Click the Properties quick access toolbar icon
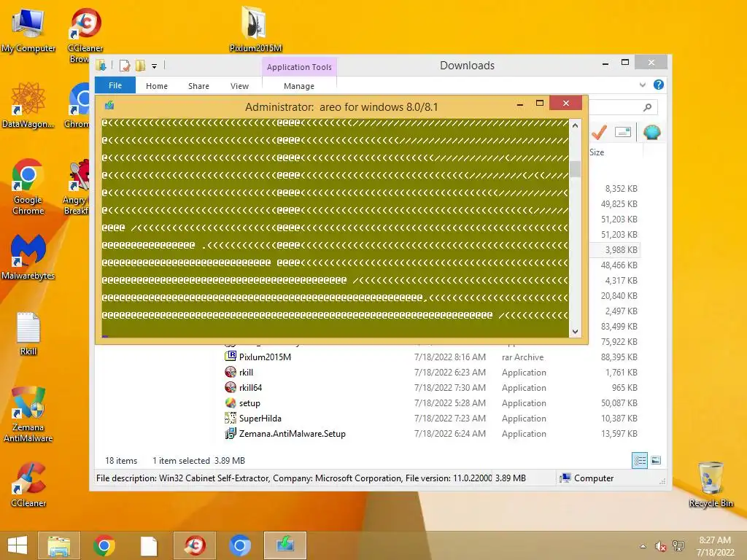Viewport: 747px width, 560px height. (x=124, y=65)
